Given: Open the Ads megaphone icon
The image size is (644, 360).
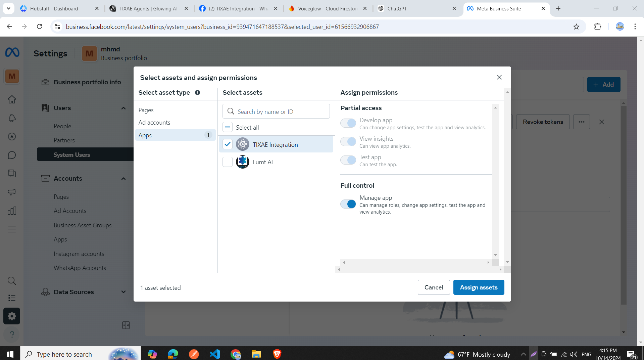Looking at the screenshot, I should 12,192.
